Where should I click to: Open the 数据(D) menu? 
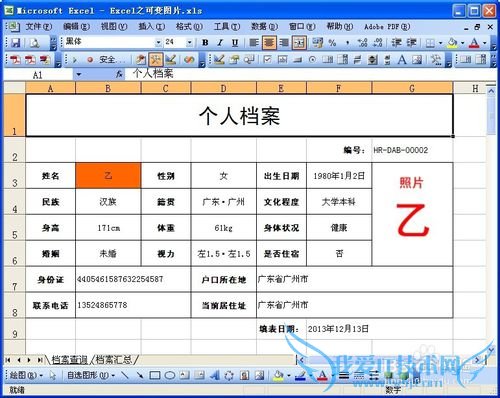(264, 26)
